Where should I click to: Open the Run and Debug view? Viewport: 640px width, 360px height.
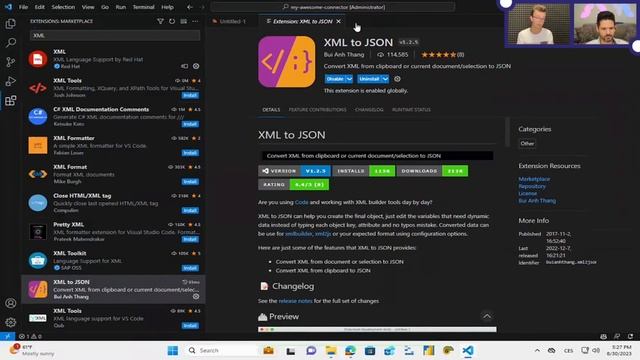(x=11, y=81)
